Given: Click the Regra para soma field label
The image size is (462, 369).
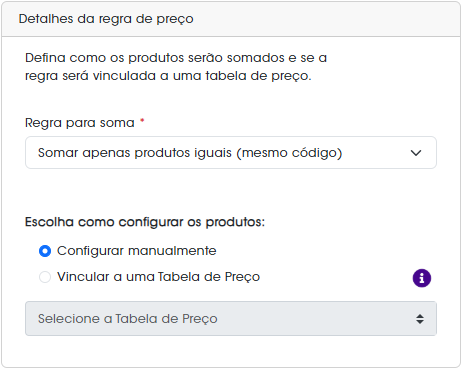Looking at the screenshot, I should coord(80,123).
